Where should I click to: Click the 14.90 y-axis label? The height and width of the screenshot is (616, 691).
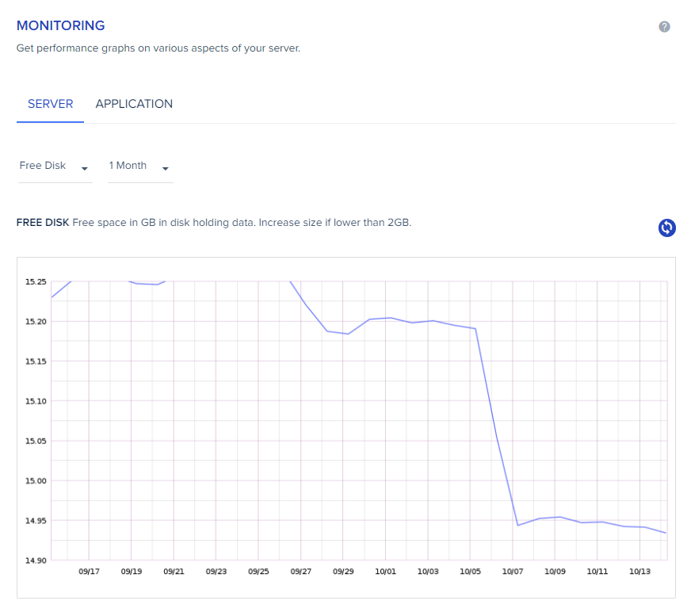(x=36, y=561)
